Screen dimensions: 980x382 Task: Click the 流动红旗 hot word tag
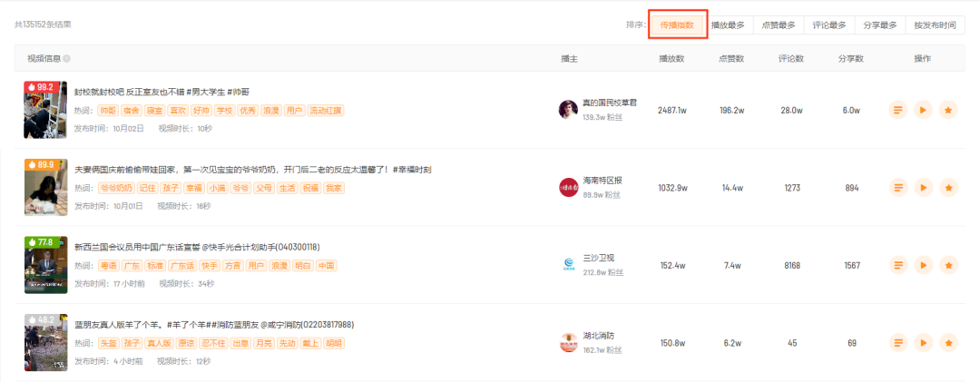click(325, 111)
